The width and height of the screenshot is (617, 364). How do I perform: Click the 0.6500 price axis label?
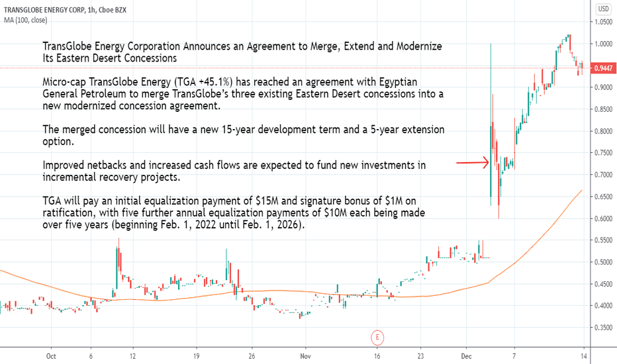point(603,197)
